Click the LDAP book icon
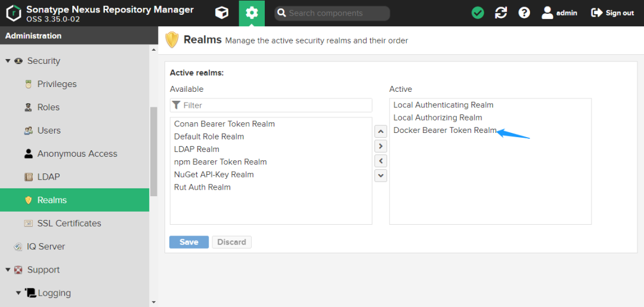Screen dimensions: 644x307 [29, 177]
